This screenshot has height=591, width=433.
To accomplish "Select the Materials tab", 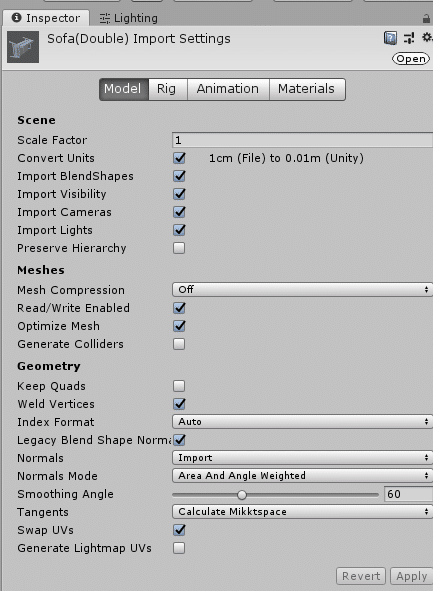I will [307, 89].
